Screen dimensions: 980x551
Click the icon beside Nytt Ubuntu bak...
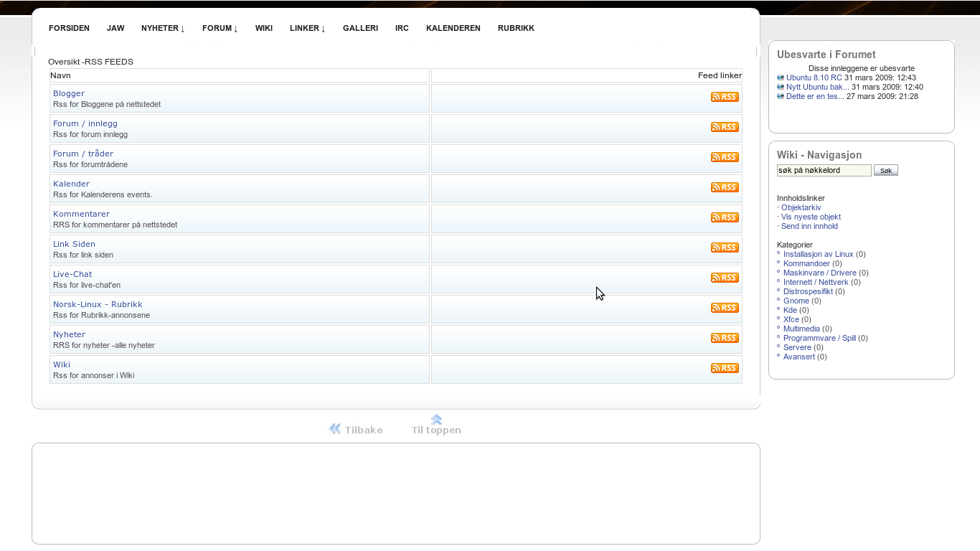(x=781, y=87)
